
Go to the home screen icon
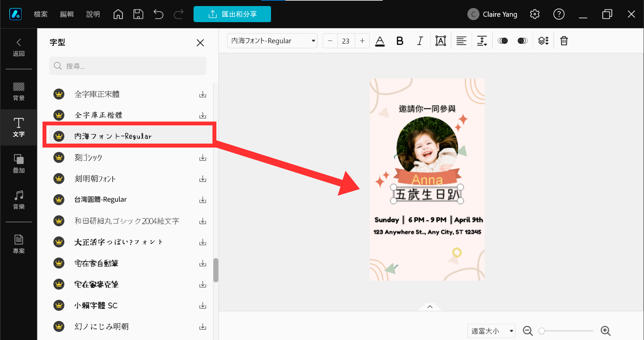118,14
